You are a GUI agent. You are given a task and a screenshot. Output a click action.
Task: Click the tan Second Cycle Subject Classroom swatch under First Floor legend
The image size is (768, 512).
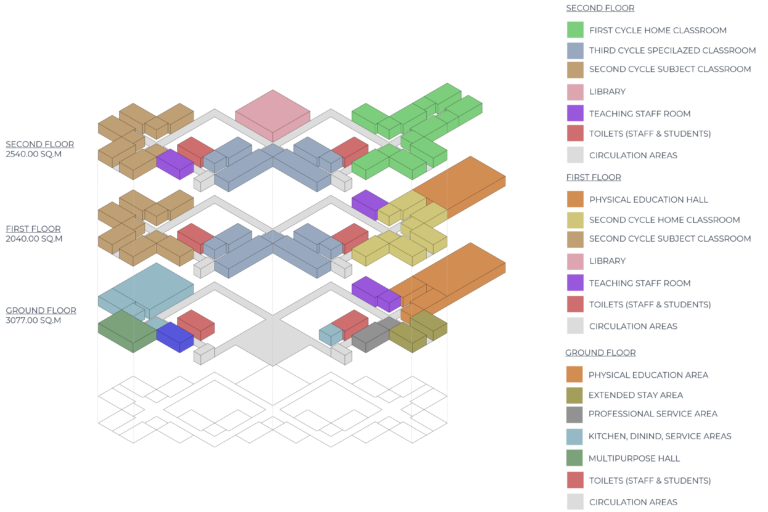tap(575, 239)
